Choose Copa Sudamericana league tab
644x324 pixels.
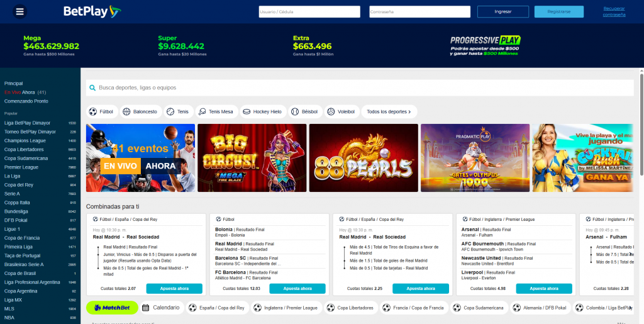point(479,308)
